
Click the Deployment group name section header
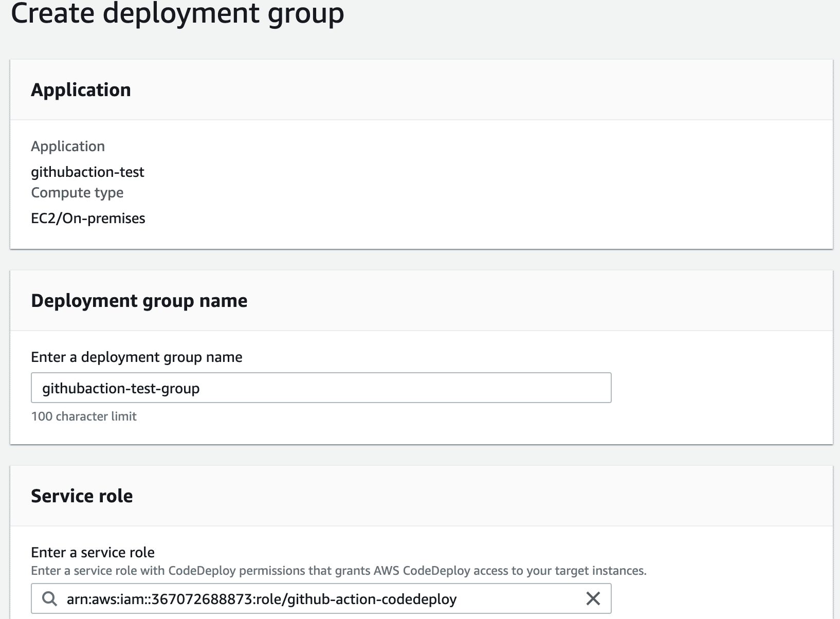point(139,300)
